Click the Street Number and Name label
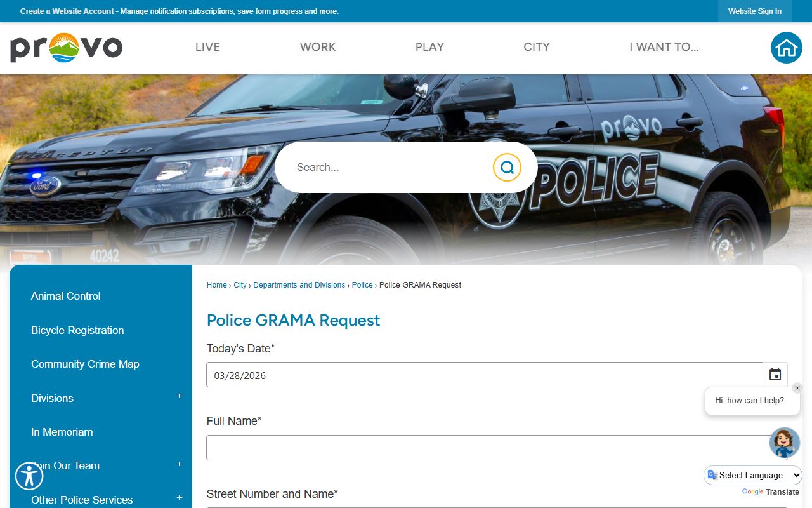This screenshot has width=812, height=508. coord(272,494)
